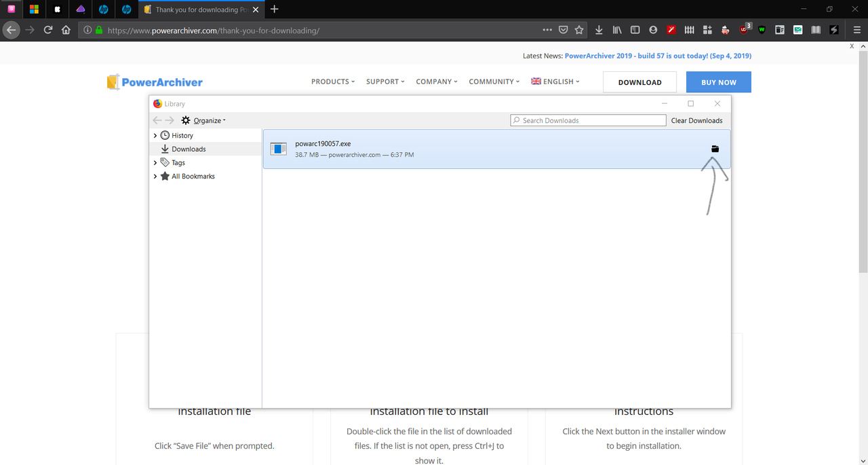
Task: Save page to Pocket
Action: 564,30
